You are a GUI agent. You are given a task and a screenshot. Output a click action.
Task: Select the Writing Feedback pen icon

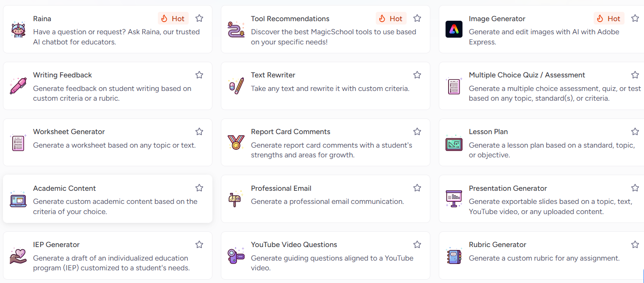[18, 85]
